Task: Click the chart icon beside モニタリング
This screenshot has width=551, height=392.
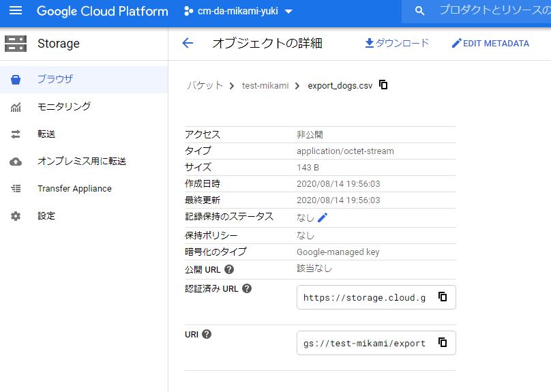Action: (x=16, y=107)
